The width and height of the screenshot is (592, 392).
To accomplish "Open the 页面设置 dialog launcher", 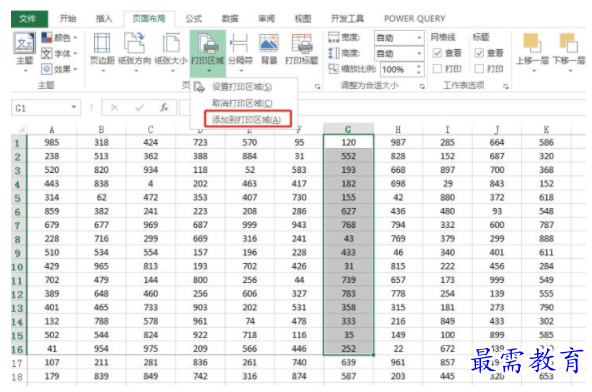I will point(318,87).
